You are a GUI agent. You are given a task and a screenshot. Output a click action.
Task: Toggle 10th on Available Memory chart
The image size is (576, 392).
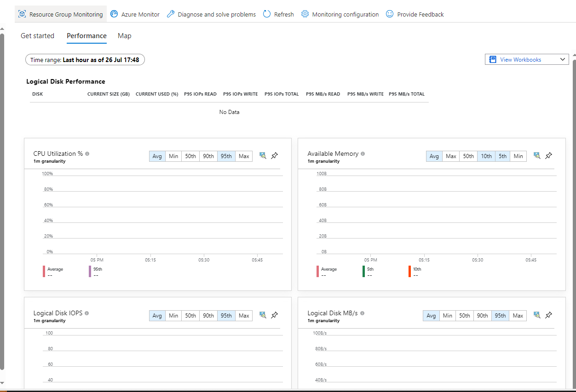486,156
